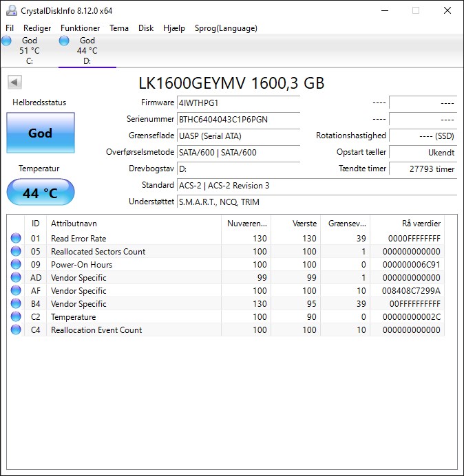Click the Rå værdier column header
This screenshot has width=464, height=476.
[407, 224]
